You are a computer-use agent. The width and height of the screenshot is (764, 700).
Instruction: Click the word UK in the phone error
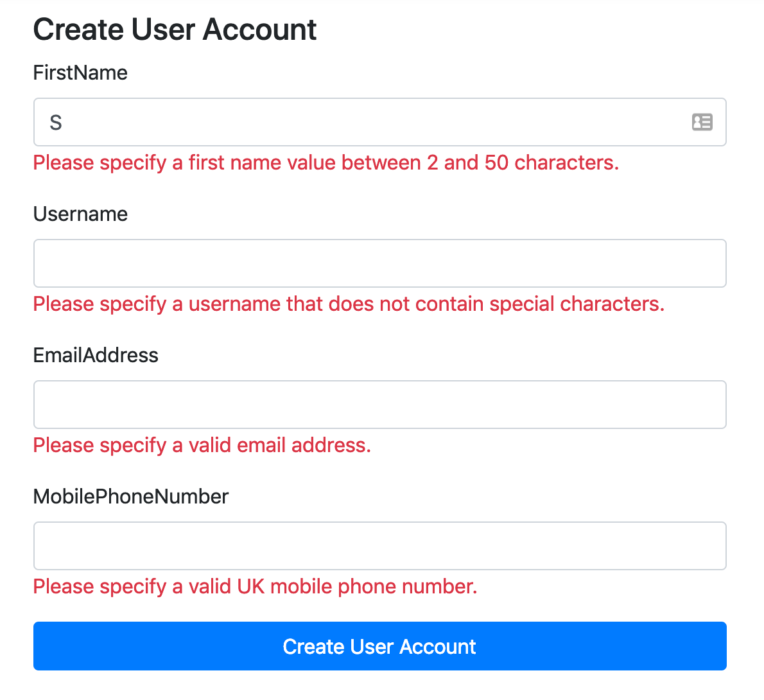(x=250, y=586)
